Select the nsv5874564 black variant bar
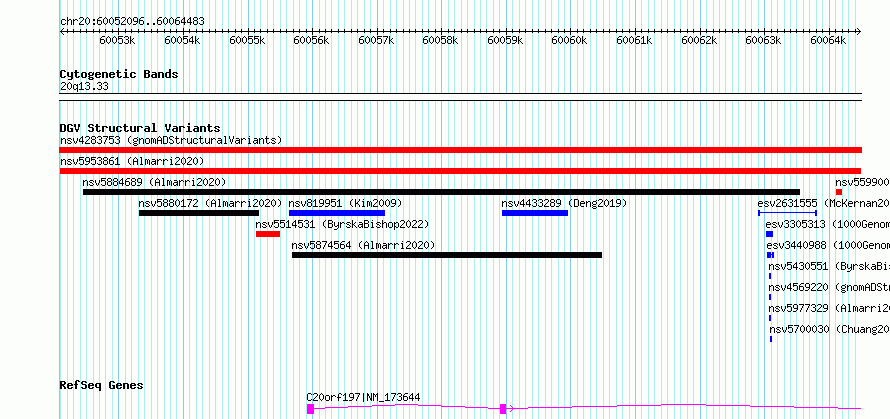 click(x=447, y=255)
